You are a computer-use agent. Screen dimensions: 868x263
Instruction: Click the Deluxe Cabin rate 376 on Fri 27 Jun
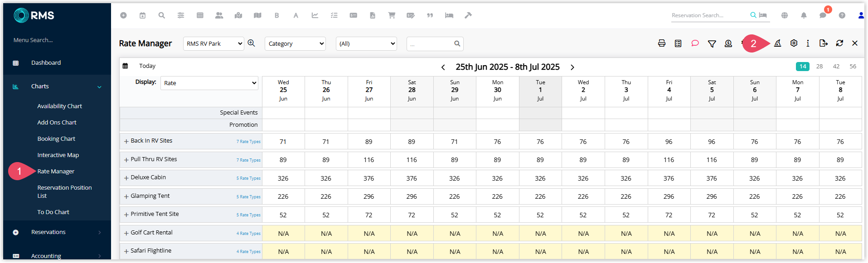369,178
